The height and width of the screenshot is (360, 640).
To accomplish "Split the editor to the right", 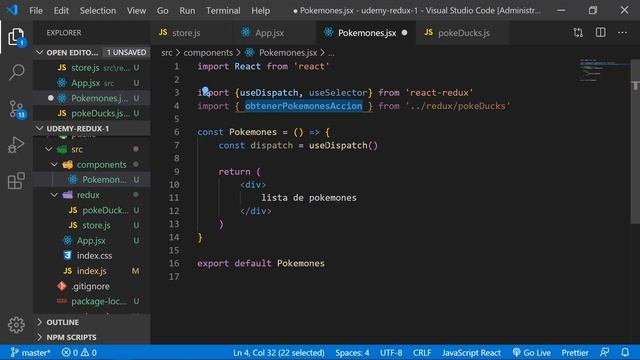I will pos(600,33).
